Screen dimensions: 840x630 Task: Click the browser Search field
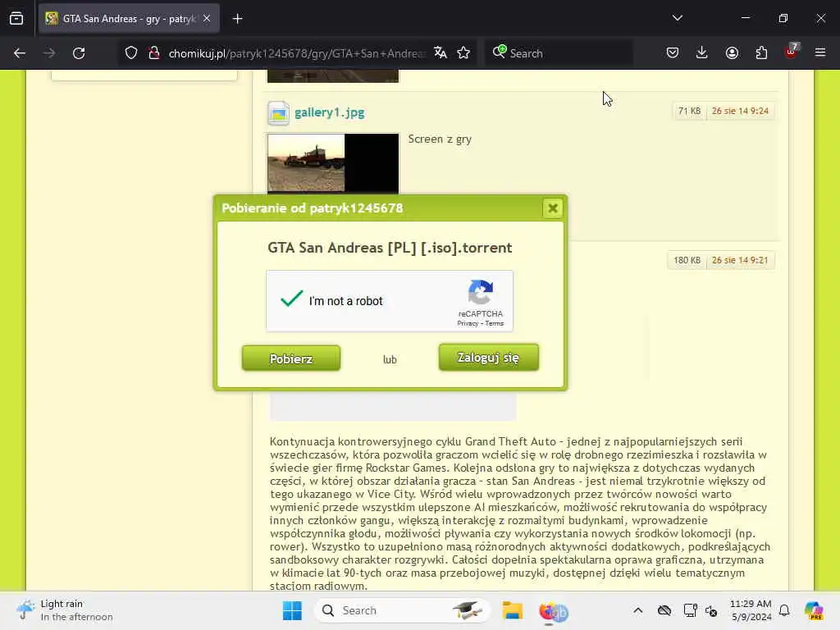point(559,53)
